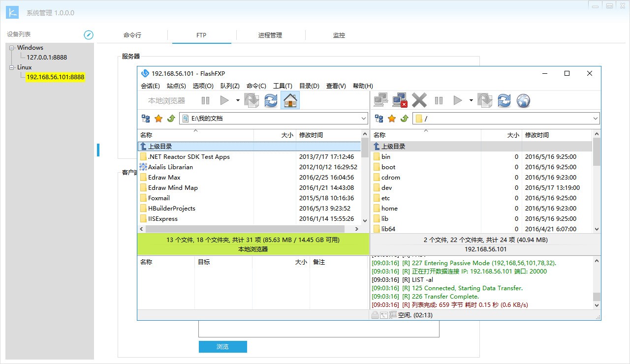Switch to the 进程管理 tab
The width and height of the screenshot is (630, 364).
click(270, 35)
